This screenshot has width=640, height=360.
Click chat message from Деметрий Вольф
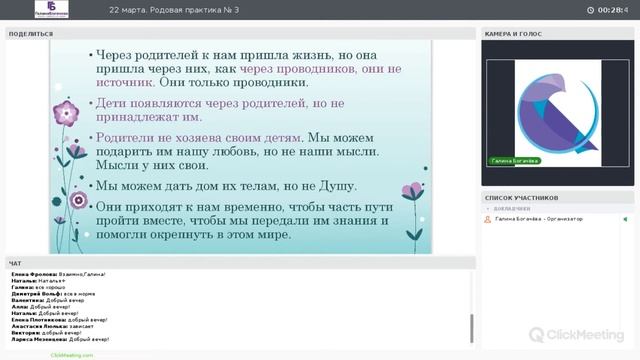[x=53, y=294]
